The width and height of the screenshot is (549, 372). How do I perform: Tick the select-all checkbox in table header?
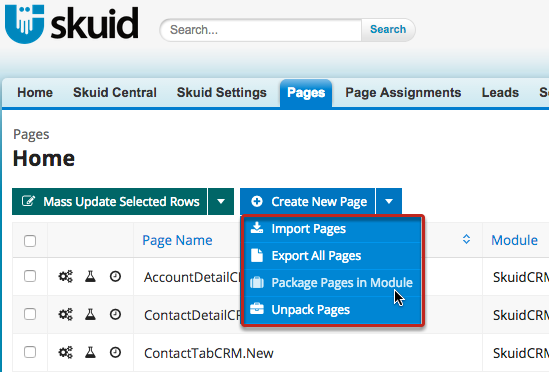point(30,241)
